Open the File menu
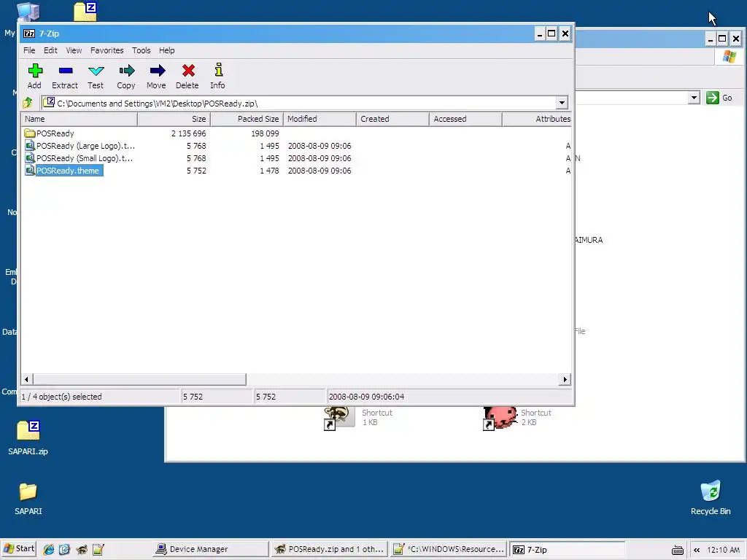This screenshot has height=560, width=747. pos(29,50)
